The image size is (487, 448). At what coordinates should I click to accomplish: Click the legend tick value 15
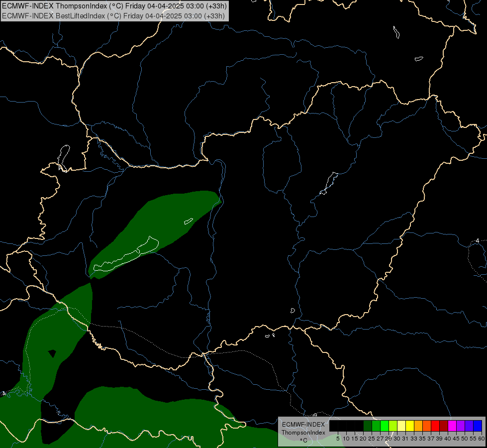(x=355, y=439)
